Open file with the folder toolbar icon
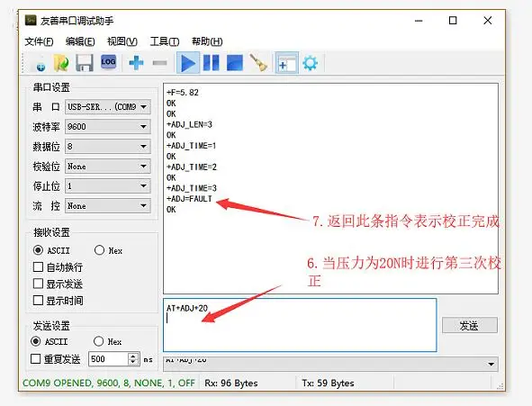Viewport: 532px width, 406px height. [x=61, y=63]
